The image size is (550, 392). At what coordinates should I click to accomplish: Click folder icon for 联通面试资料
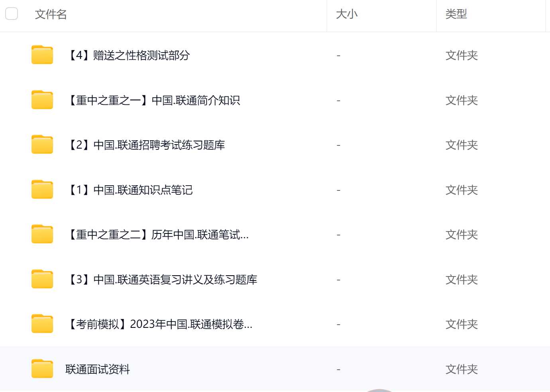(x=42, y=369)
